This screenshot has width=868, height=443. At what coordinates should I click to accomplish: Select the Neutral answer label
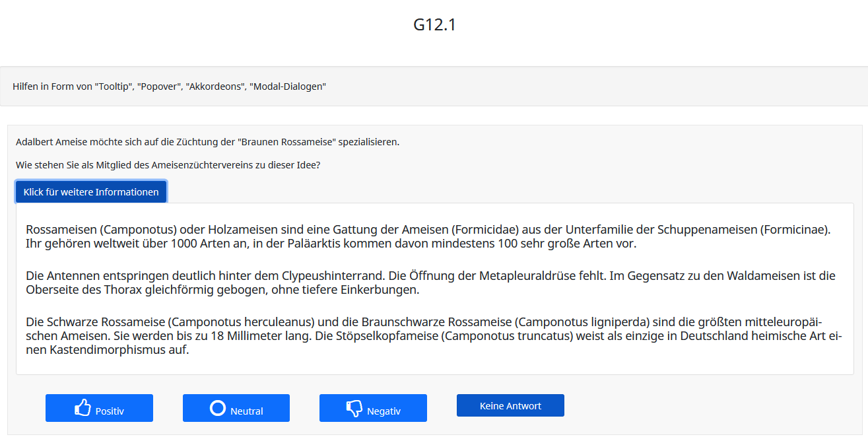(247, 411)
